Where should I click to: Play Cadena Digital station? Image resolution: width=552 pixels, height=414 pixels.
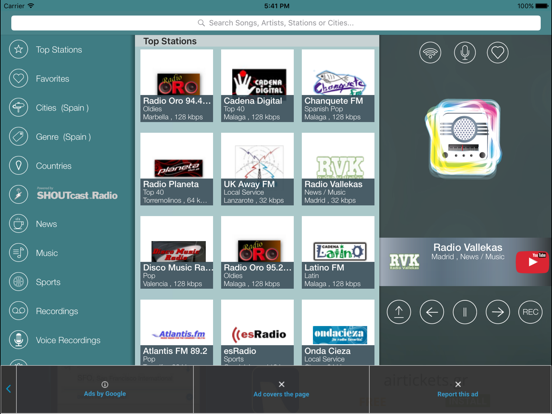pyautogui.click(x=257, y=86)
